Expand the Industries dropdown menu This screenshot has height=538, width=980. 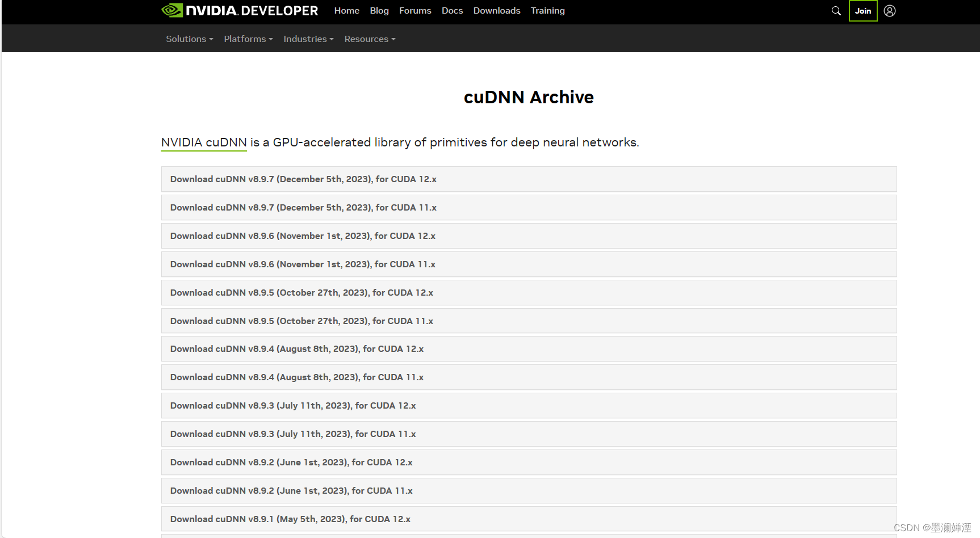click(309, 39)
